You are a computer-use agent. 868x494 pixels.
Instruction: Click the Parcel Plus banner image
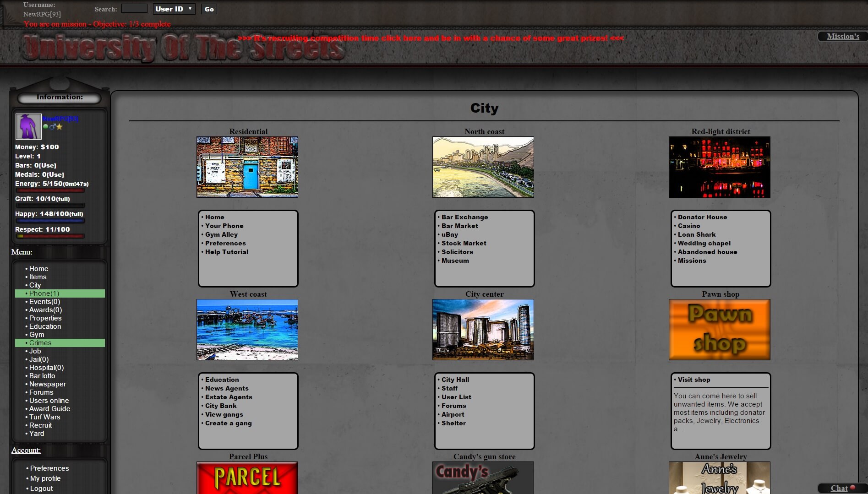pos(247,478)
